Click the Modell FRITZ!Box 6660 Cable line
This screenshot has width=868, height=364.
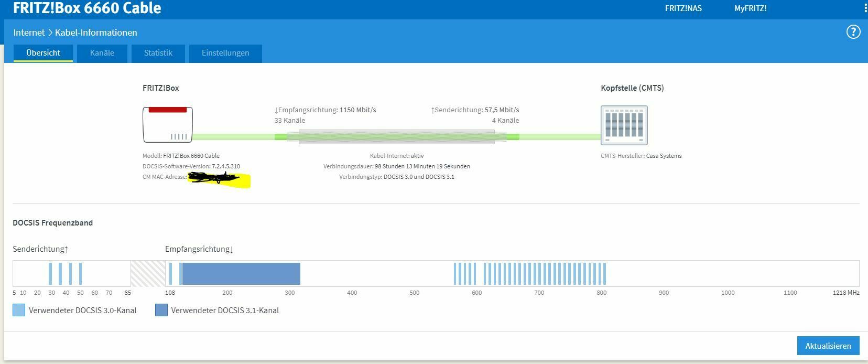click(181, 156)
